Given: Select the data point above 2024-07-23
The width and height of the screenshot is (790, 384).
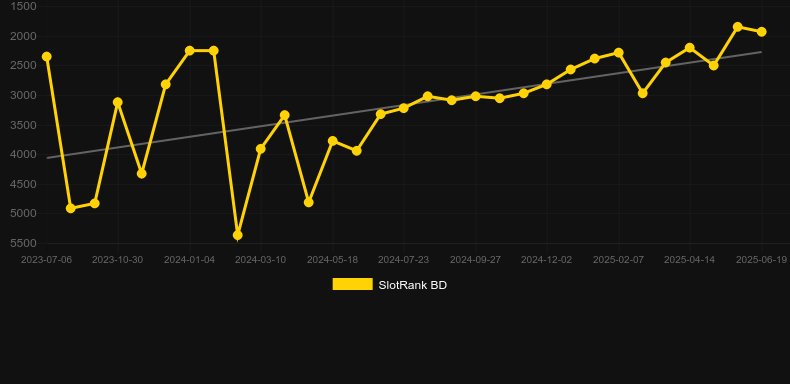Looking at the screenshot, I should (x=404, y=108).
